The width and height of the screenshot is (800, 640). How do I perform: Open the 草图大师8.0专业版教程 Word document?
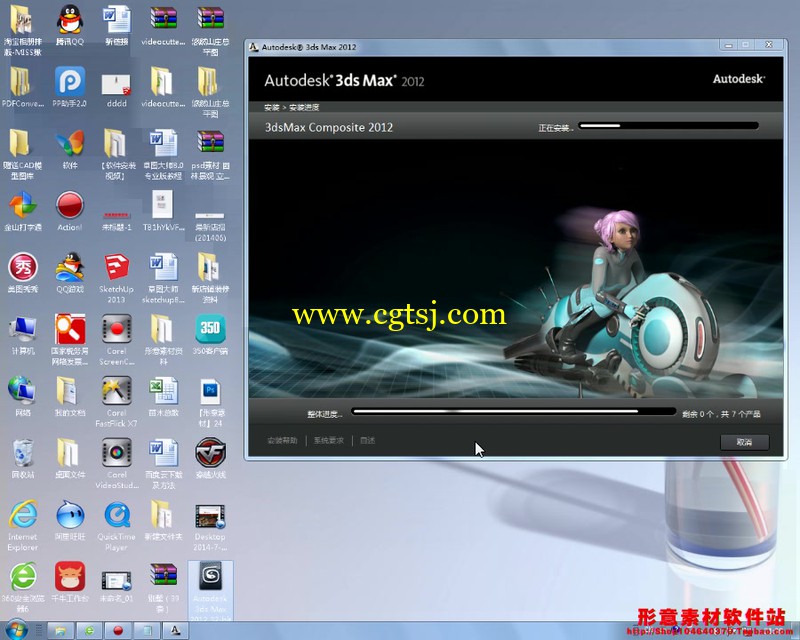tap(163, 153)
